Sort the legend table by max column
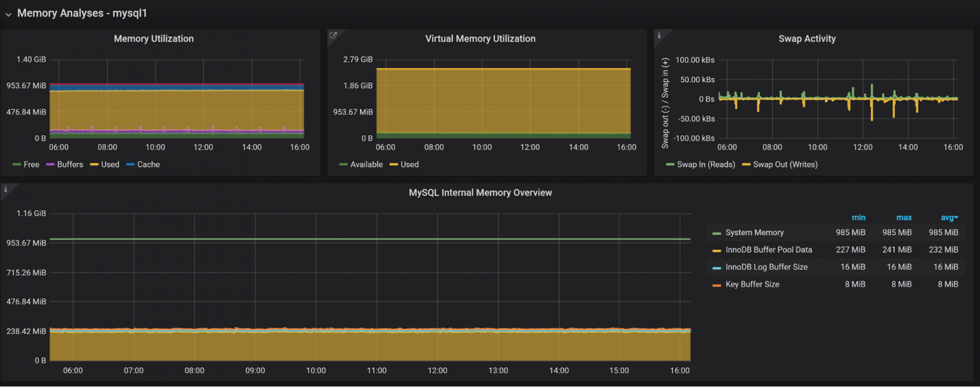Screen dimensions: 980x387 point(904,217)
